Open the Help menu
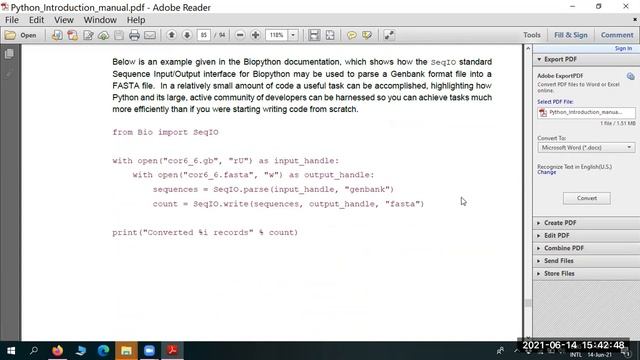This screenshot has width=640, height=360. (x=136, y=20)
